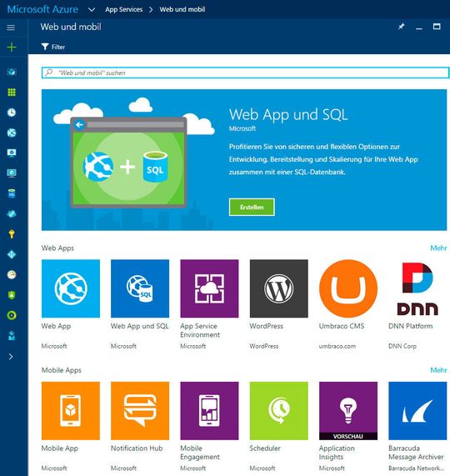Open green shield Security icon in sidebar
This screenshot has height=476, width=450.
tap(12, 295)
